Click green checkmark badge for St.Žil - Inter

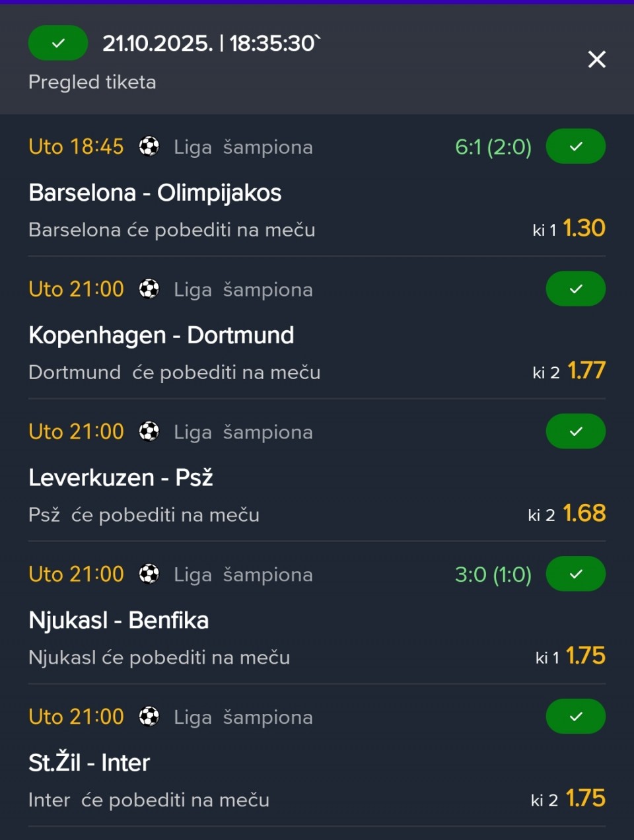(x=575, y=717)
